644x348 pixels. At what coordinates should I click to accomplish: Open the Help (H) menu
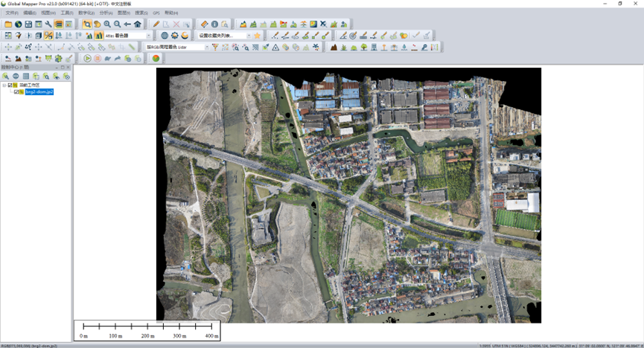[170, 13]
